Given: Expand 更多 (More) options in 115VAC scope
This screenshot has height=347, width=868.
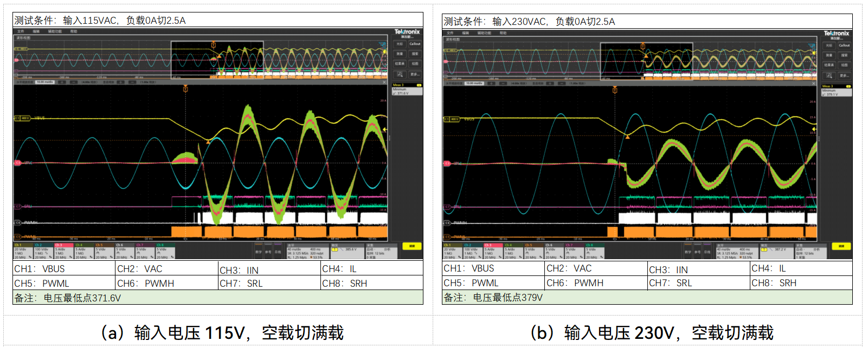Looking at the screenshot, I should click(x=415, y=74).
